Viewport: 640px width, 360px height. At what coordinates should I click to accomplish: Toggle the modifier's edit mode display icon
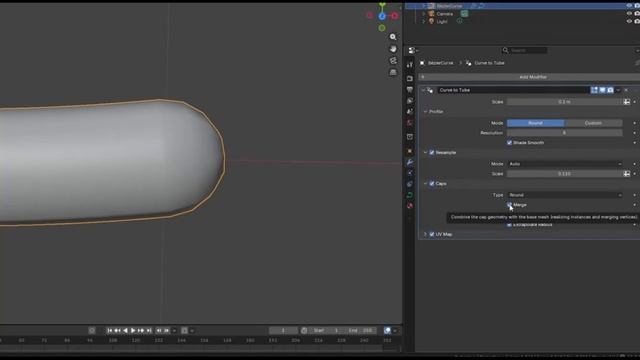(x=594, y=90)
